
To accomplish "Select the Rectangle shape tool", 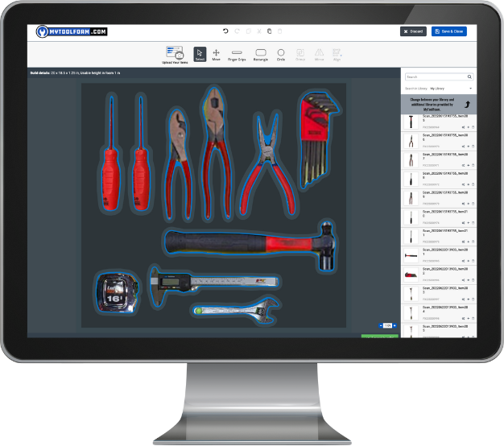I will (260, 54).
